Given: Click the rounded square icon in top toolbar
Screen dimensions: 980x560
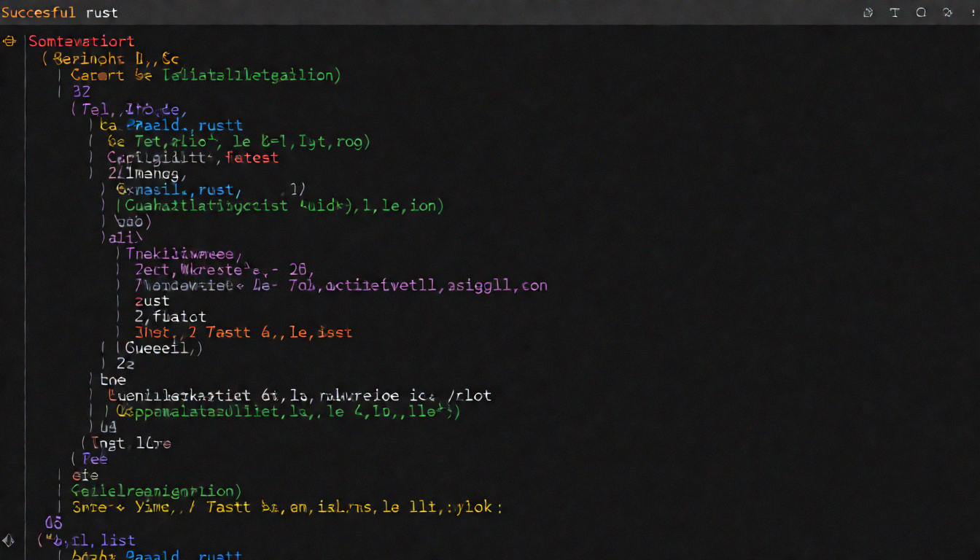Looking at the screenshot, I should (x=921, y=12).
